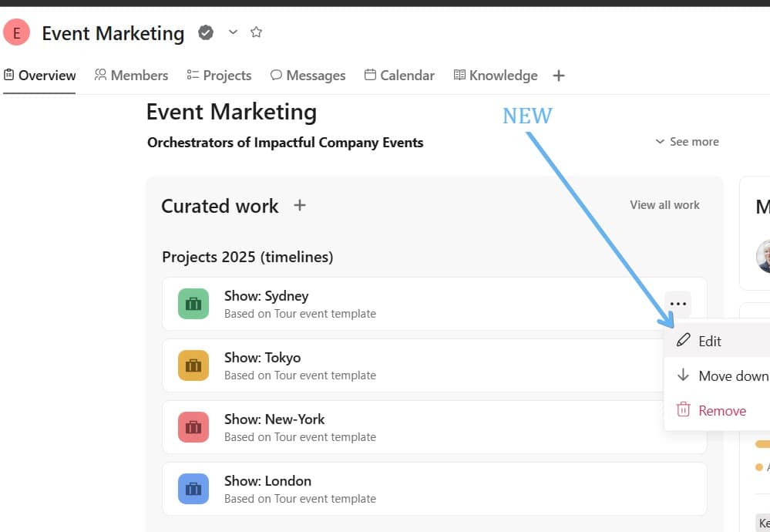This screenshot has height=532, width=770.
Task: Select Edit from the context menu
Action: [709, 341]
